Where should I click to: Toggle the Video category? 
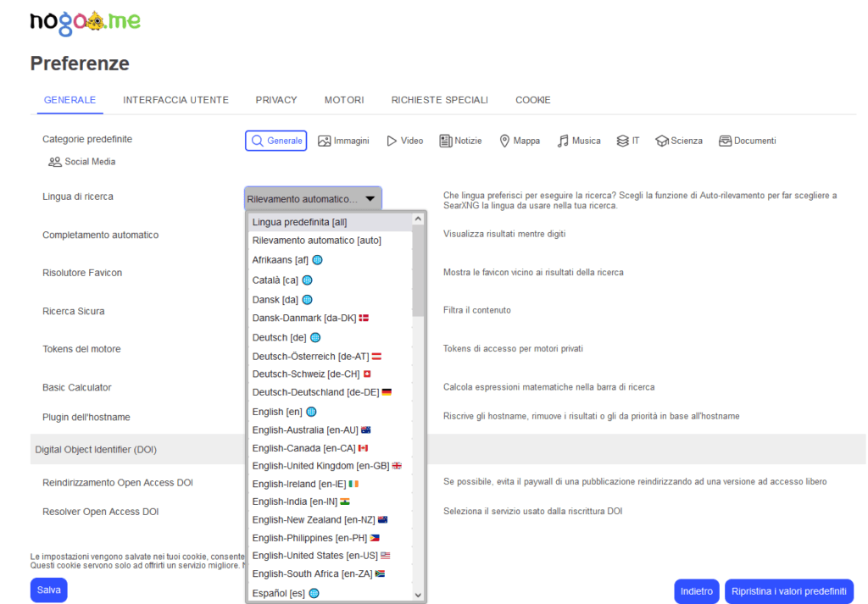click(404, 141)
